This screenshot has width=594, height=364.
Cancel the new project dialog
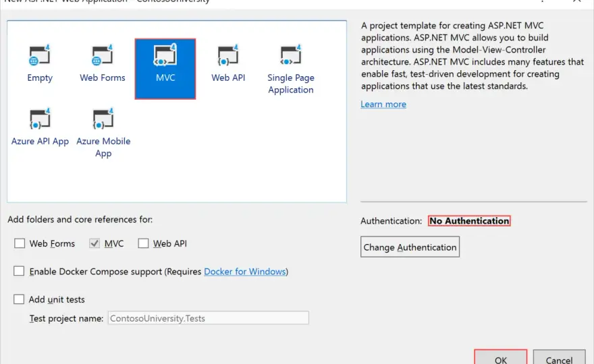559,357
